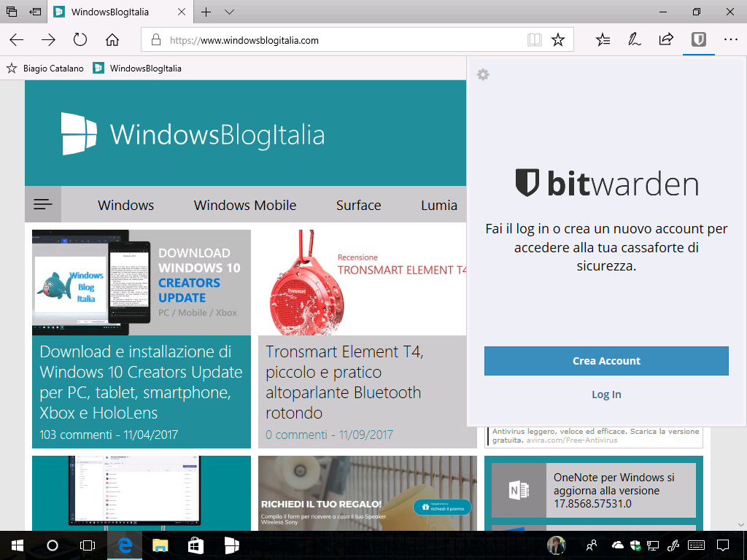Screen dimensions: 747x560
Task: Open Edge Settings and more menu
Action: pos(730,40)
